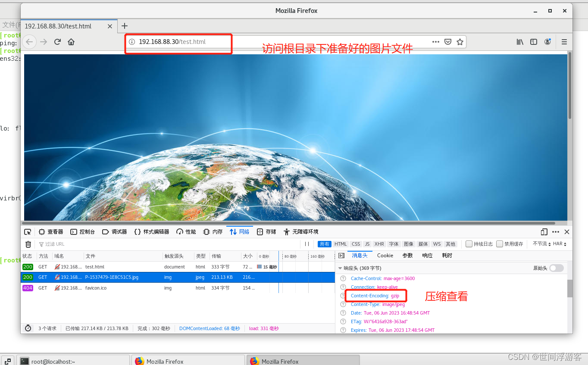
Task: Enable the 持续日志 persist logs checkbox
Action: tap(469, 244)
